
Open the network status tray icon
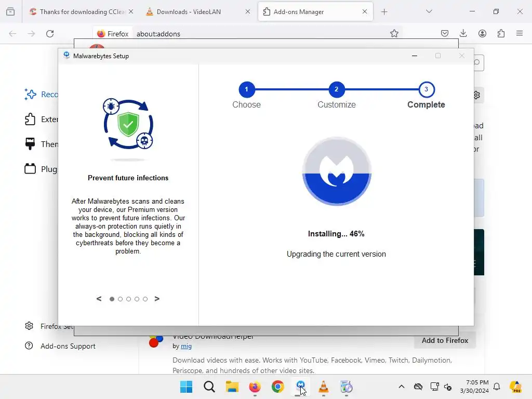click(435, 387)
